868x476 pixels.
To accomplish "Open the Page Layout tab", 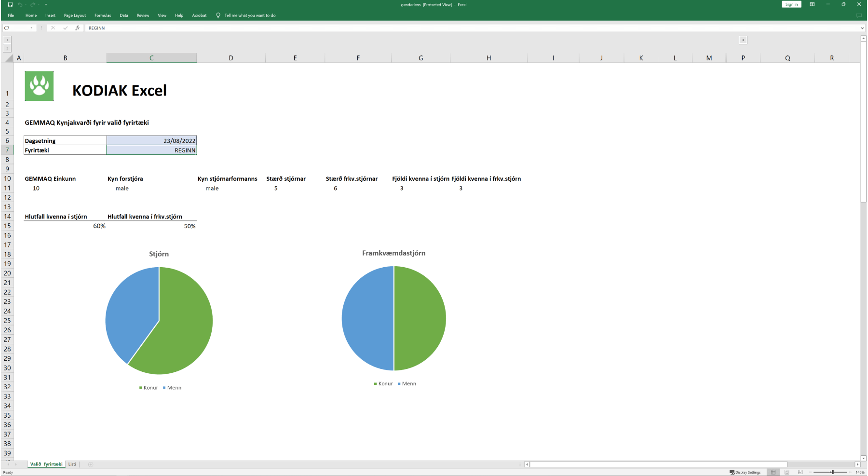I will (x=75, y=15).
